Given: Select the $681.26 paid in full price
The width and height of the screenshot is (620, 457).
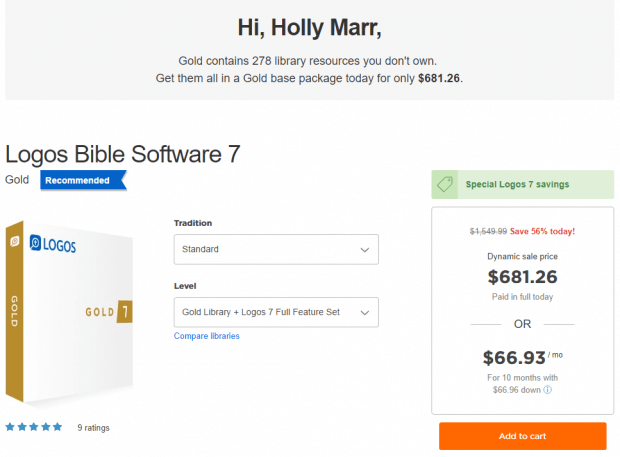Looking at the screenshot, I should [519, 276].
